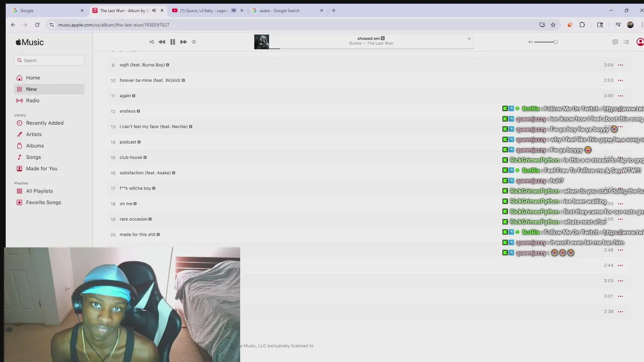
Task: Open more options for forever be mine
Action: click(x=620, y=80)
